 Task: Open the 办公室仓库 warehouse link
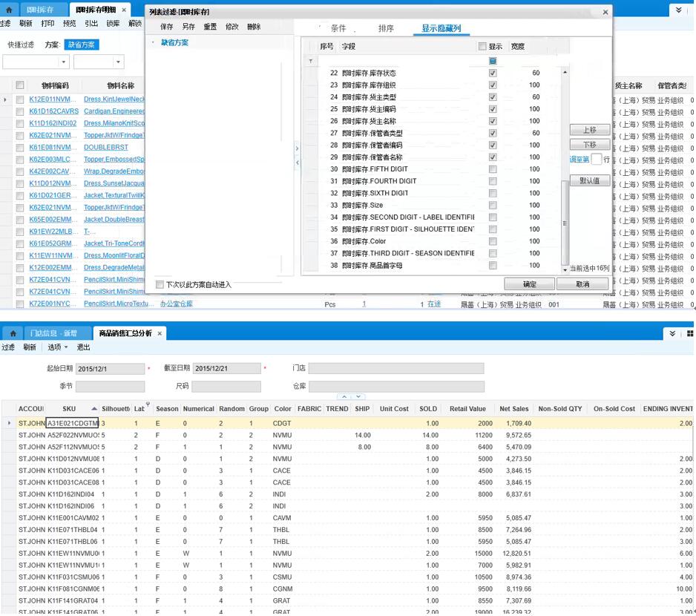(x=176, y=304)
